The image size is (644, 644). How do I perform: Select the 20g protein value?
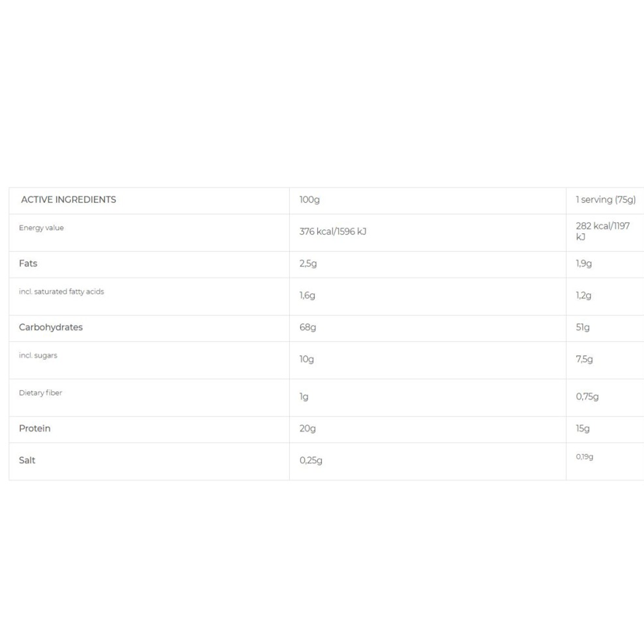coord(308,429)
